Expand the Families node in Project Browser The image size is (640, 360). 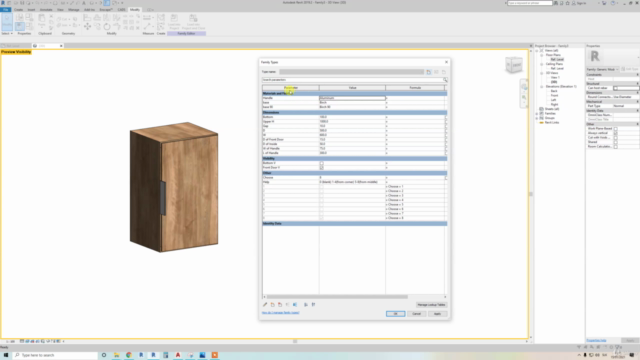pyautogui.click(x=537, y=113)
